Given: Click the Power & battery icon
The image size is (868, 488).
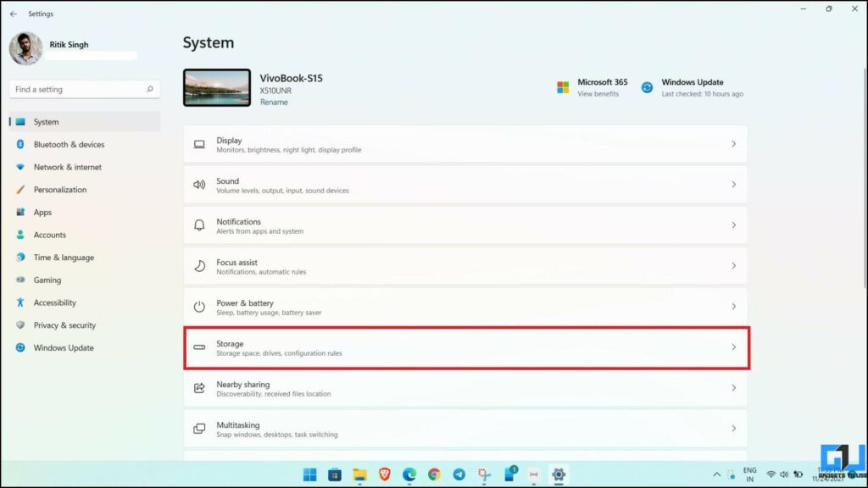Looking at the screenshot, I should click(x=199, y=306).
